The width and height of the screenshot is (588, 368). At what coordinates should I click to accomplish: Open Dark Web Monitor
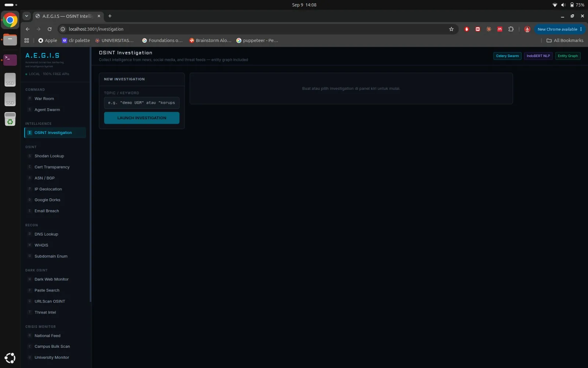(55, 279)
